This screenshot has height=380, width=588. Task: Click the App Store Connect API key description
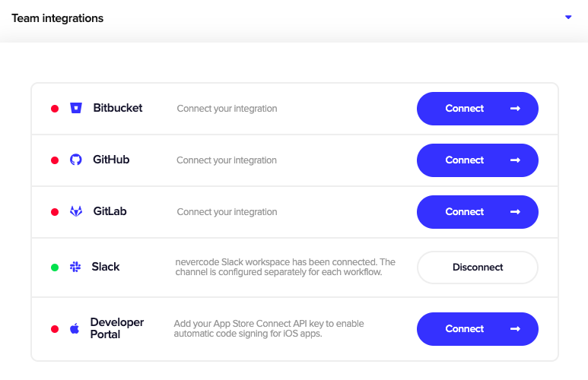click(x=269, y=328)
